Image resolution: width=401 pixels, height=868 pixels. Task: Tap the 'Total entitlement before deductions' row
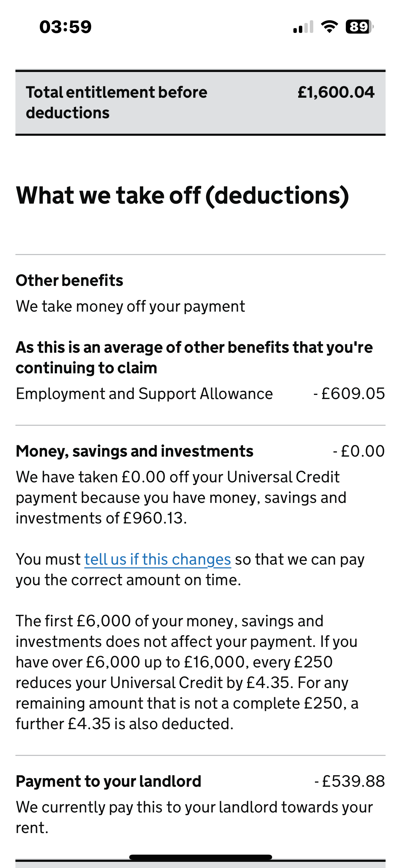200,103
